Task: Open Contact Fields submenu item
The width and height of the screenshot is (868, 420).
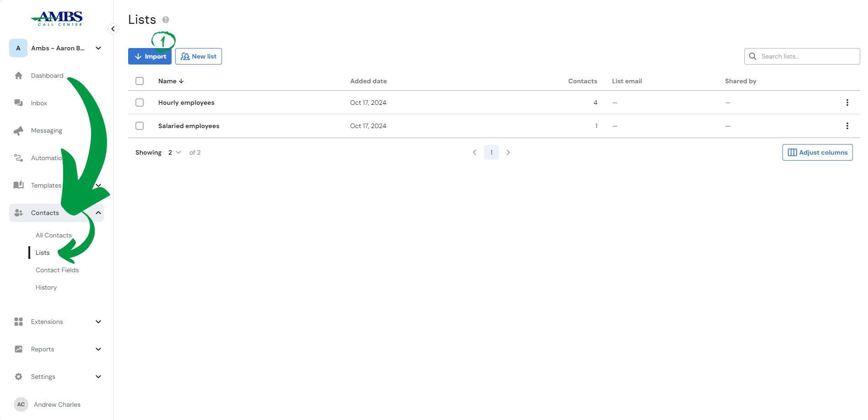Action: click(x=57, y=270)
